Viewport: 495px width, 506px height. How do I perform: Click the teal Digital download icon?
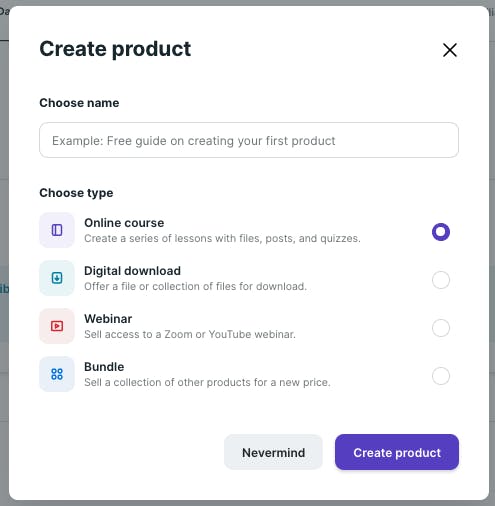click(57, 278)
